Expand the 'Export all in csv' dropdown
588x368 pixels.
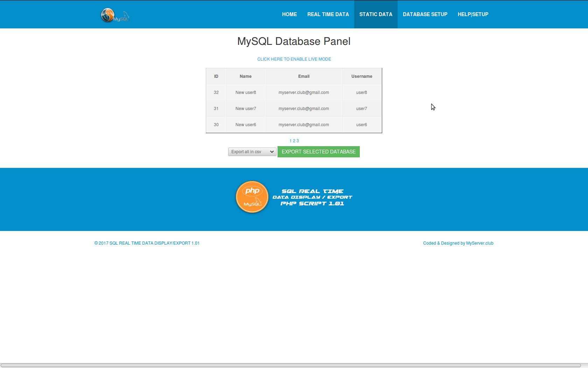[252, 152]
